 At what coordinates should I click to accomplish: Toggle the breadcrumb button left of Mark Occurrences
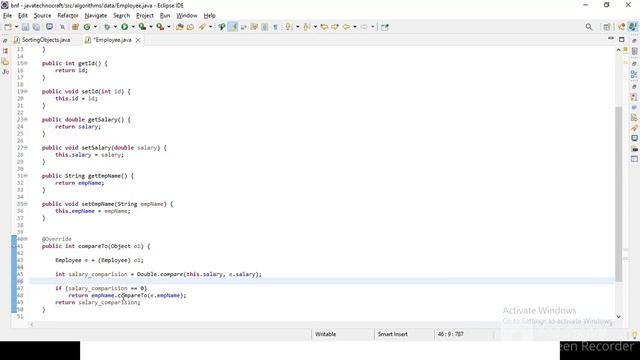222,27
